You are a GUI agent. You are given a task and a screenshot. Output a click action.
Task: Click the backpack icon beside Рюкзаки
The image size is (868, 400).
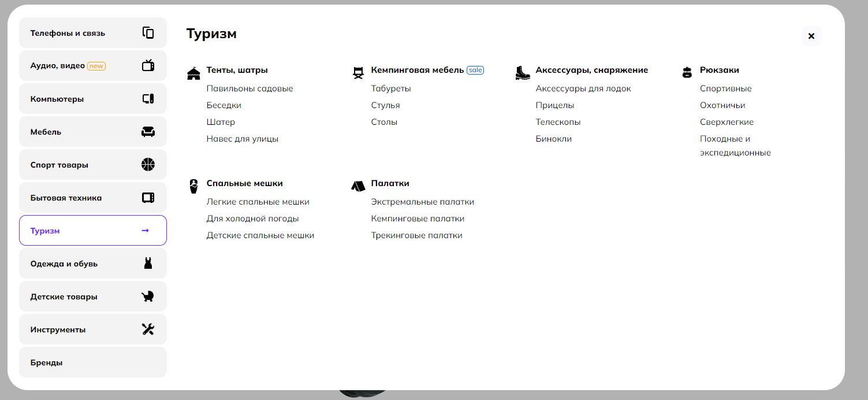point(687,73)
